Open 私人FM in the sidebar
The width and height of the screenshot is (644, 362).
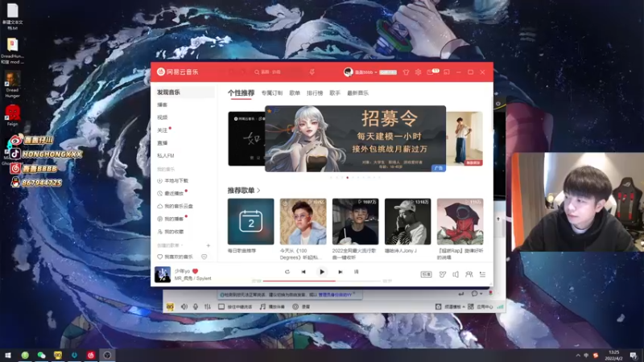166,155
